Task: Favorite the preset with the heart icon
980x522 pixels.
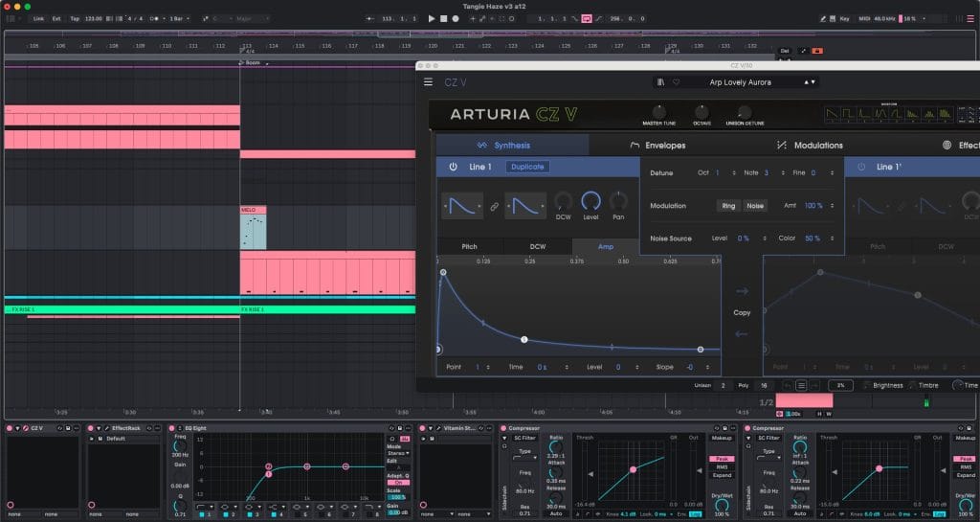Action: tap(676, 82)
